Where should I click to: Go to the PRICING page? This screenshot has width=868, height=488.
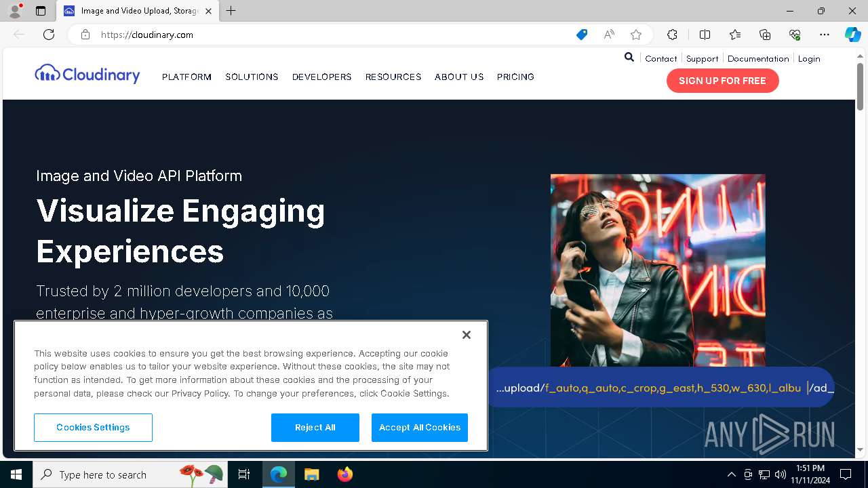515,77
